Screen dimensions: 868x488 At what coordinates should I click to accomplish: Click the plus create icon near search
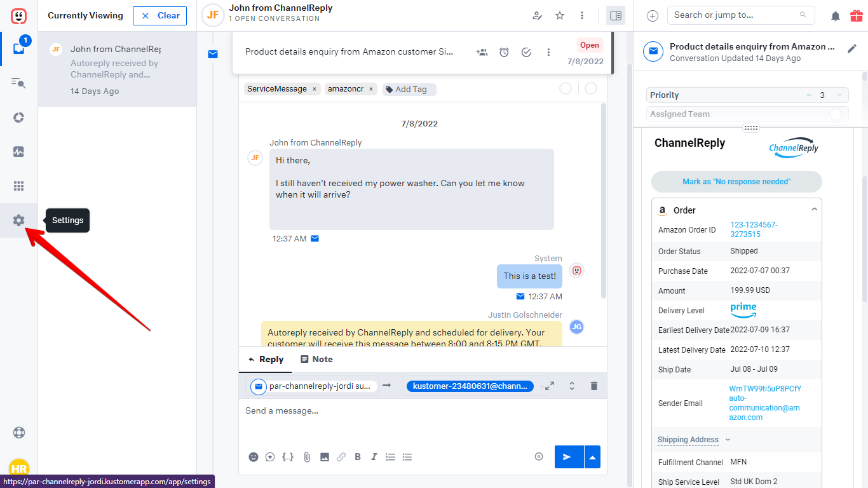point(653,16)
